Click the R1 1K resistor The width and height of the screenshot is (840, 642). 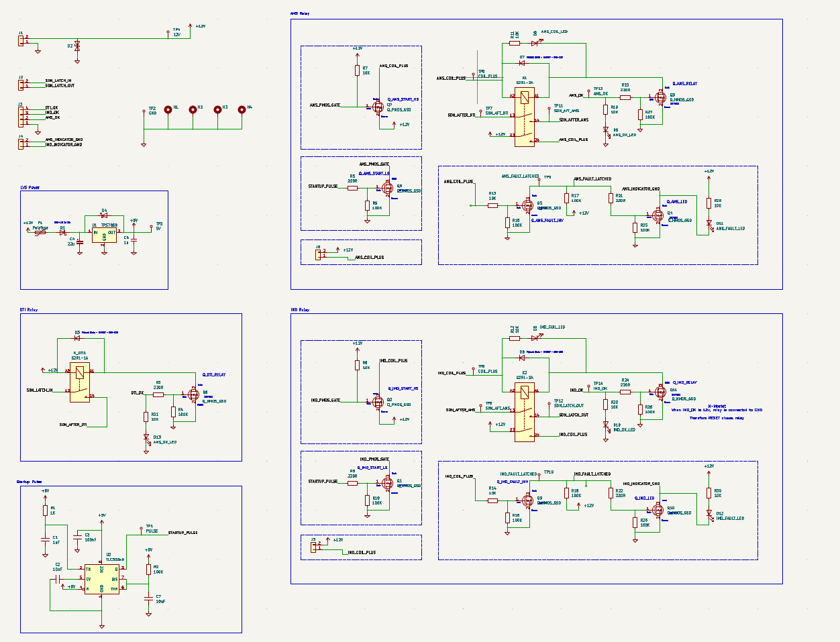[x=45, y=511]
